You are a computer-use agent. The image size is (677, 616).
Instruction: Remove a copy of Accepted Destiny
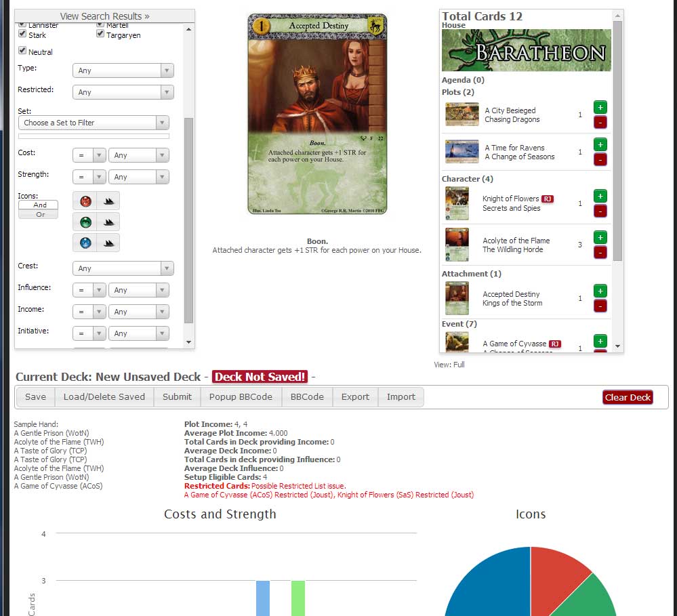600,306
